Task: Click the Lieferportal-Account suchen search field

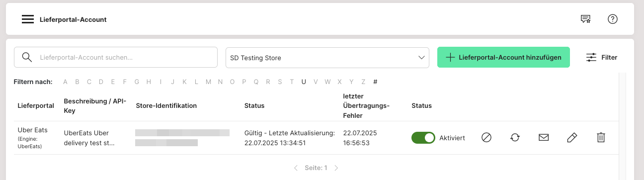Action: [x=116, y=57]
